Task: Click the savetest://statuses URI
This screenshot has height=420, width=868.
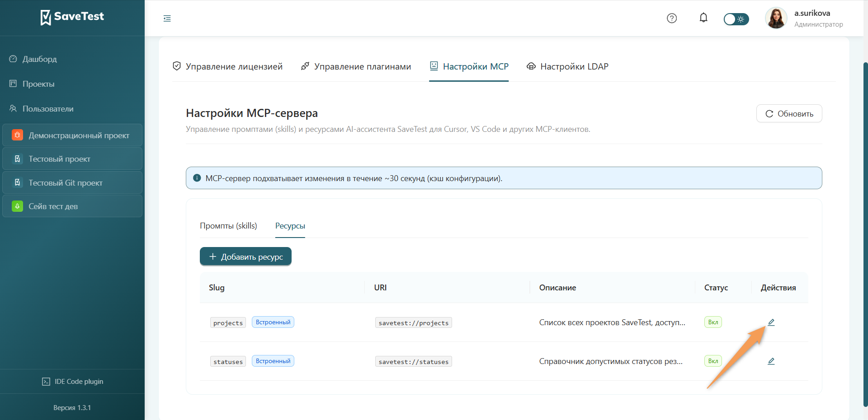Action: [x=414, y=362]
